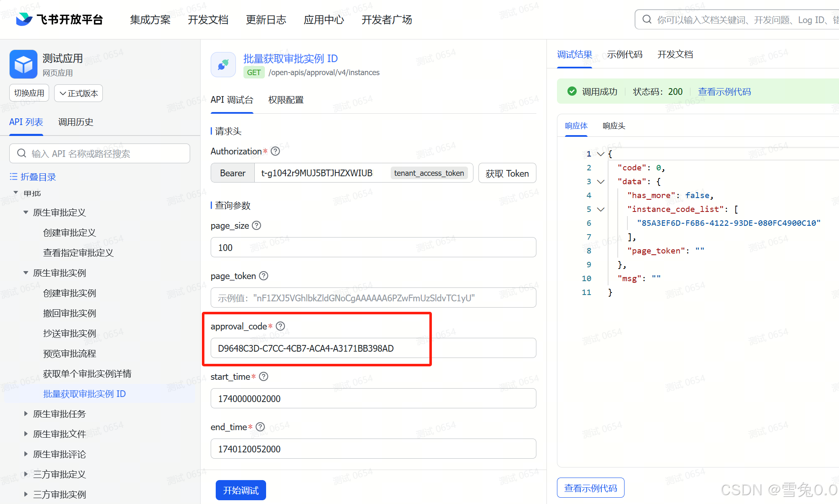Click the page_size input field
The height and width of the screenshot is (504, 839).
(x=373, y=248)
